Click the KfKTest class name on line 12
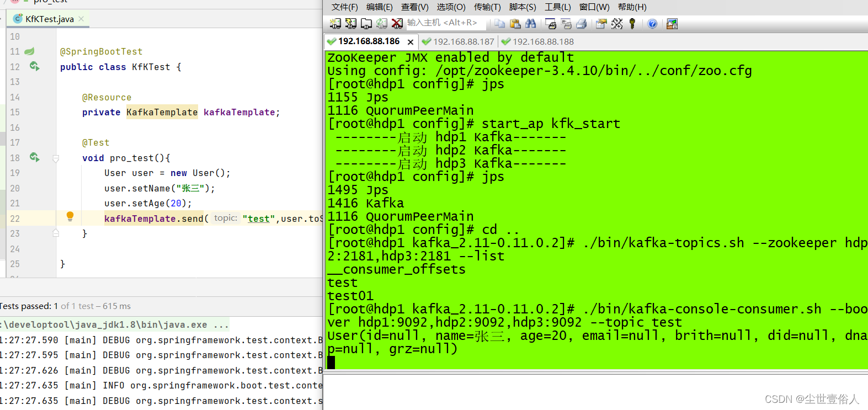Screen dimensions: 868x410 [151, 67]
